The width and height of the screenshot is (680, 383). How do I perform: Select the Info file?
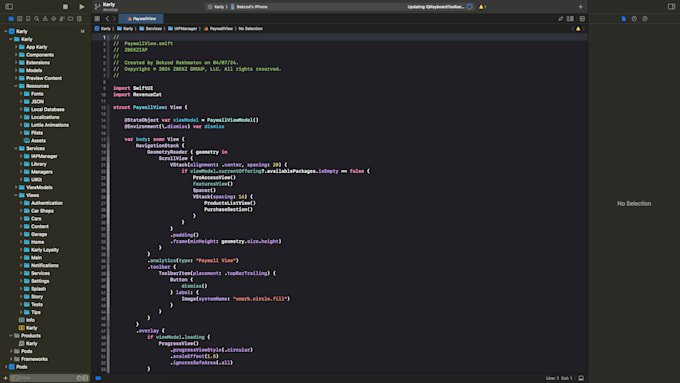(26, 320)
